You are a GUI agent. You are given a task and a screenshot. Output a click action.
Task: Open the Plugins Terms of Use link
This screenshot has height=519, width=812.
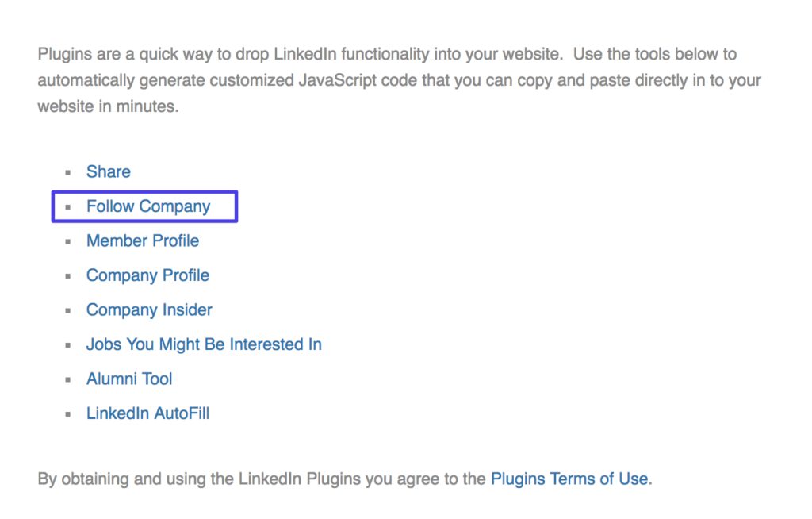(569, 479)
